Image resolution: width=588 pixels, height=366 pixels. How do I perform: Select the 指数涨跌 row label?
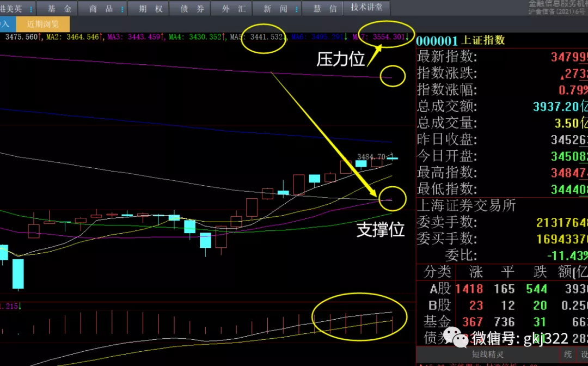click(x=447, y=73)
